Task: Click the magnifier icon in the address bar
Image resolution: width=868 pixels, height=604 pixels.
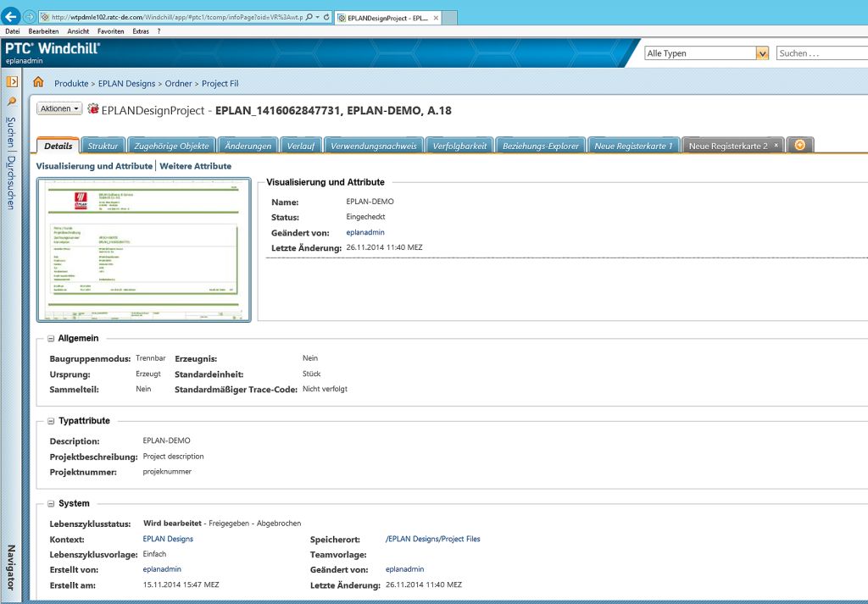Action: coord(309,17)
